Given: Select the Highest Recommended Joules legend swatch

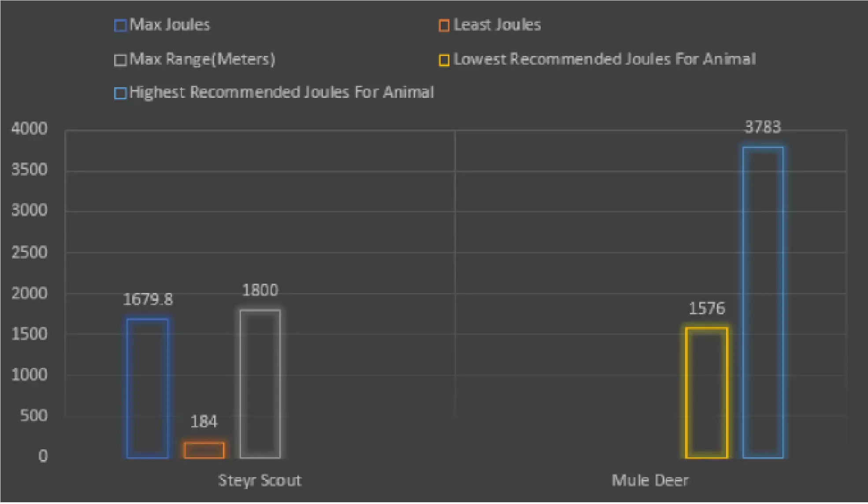Looking at the screenshot, I should click(x=120, y=93).
